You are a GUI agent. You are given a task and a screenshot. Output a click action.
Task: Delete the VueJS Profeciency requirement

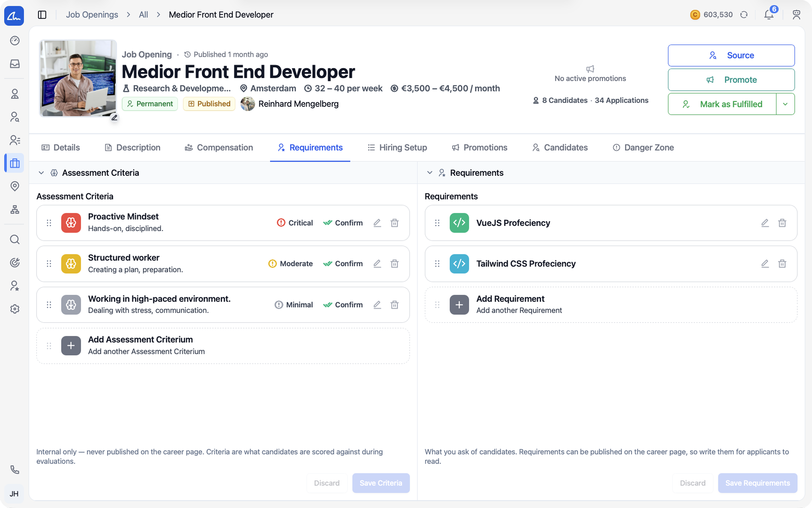tap(782, 223)
